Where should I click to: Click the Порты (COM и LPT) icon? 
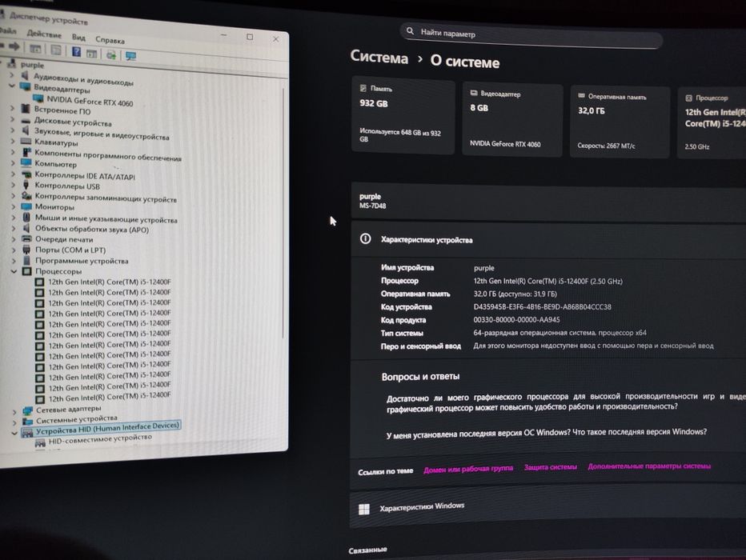click(x=26, y=249)
